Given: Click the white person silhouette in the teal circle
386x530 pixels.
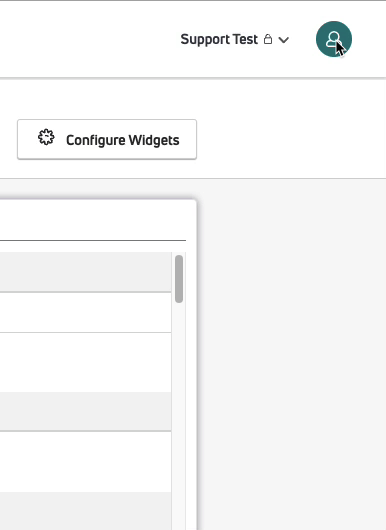Looking at the screenshot, I should 333,40.
